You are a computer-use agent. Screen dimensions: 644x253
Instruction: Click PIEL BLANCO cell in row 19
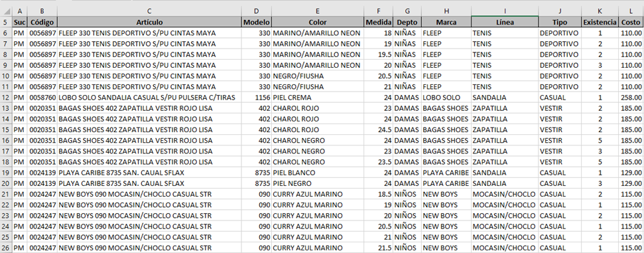point(318,173)
